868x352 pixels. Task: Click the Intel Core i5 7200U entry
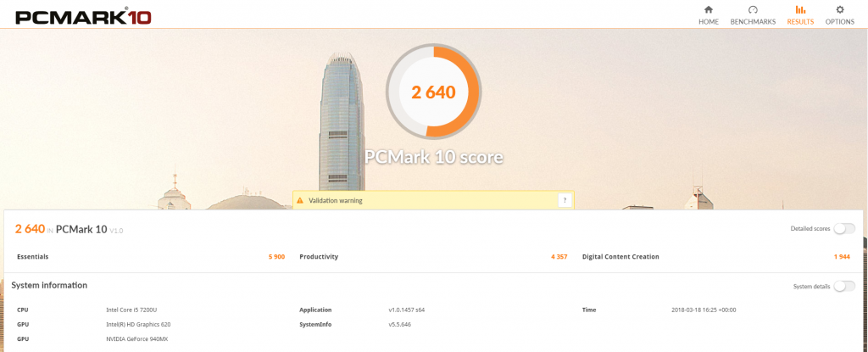[x=136, y=310]
